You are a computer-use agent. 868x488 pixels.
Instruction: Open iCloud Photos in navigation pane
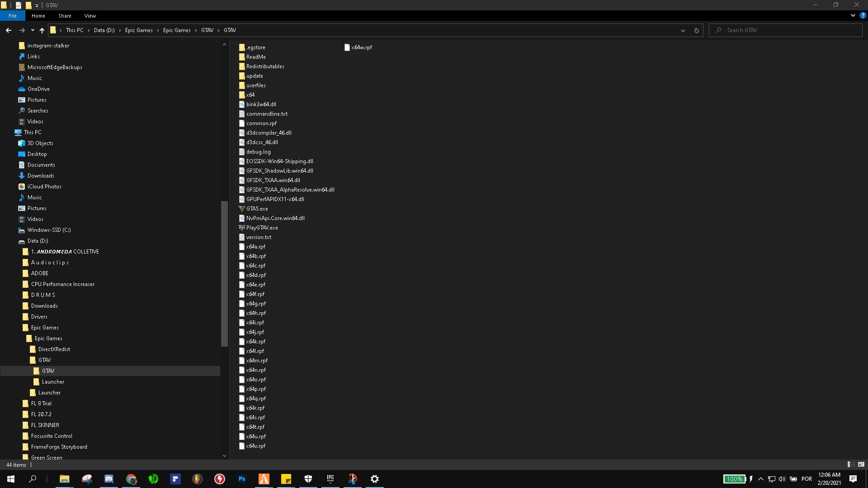point(44,187)
